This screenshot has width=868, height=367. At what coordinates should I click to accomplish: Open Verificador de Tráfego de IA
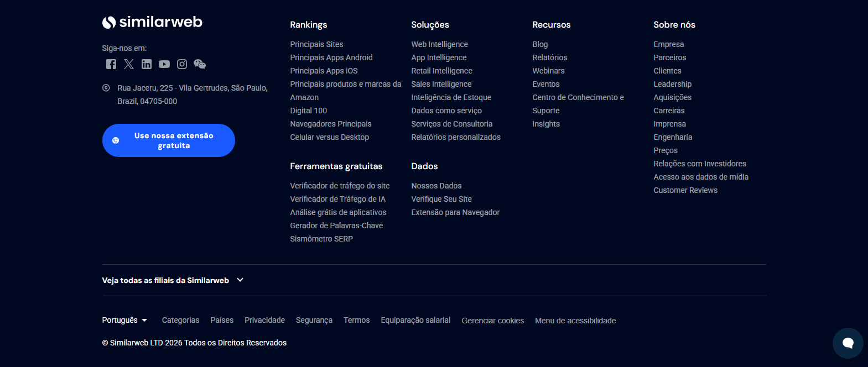click(x=338, y=199)
